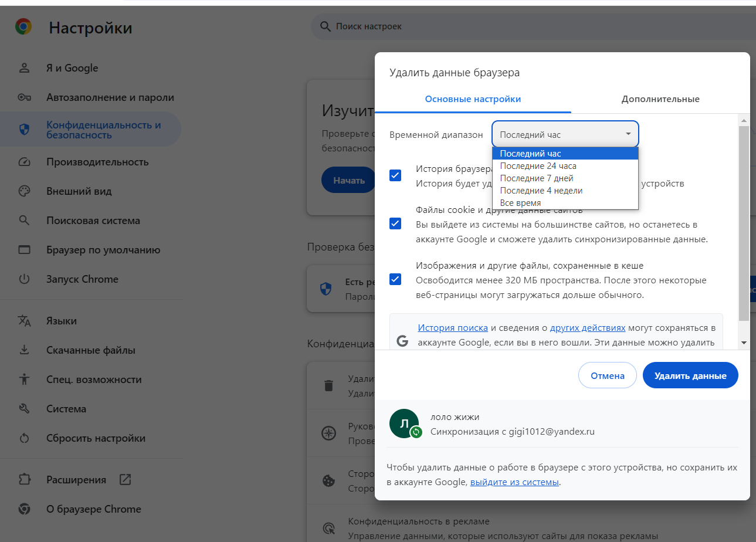The width and height of the screenshot is (756, 542).
Task: Choose Последние 4 недели option
Action: pos(565,191)
